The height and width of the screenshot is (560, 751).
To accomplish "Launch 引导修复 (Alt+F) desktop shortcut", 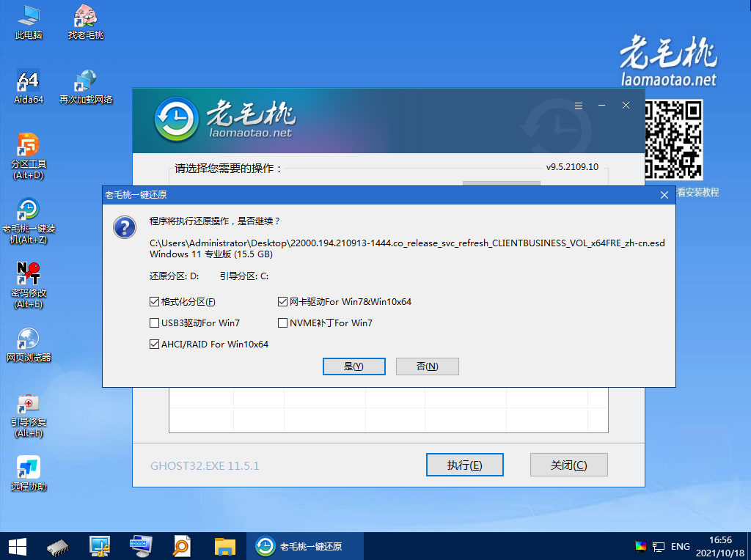I will 29,415.
